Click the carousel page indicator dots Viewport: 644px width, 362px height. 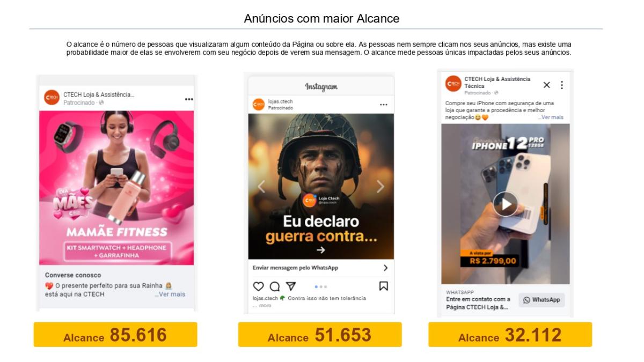point(321,286)
